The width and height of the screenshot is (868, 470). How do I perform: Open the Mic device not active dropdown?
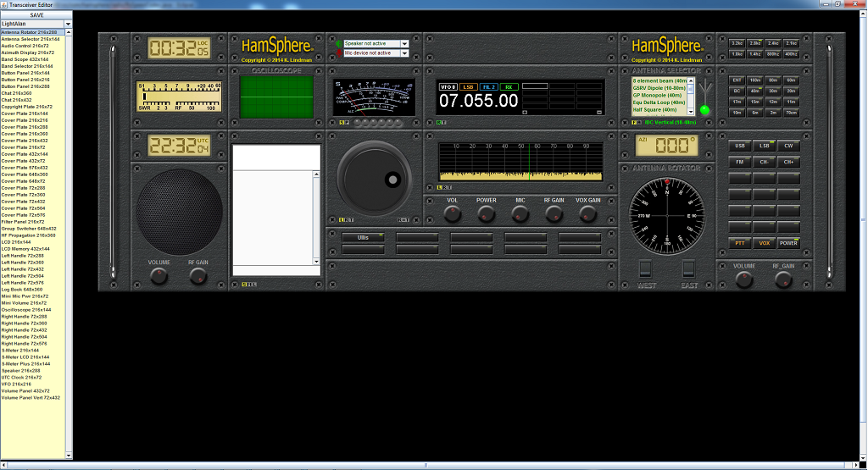pyautogui.click(x=404, y=53)
